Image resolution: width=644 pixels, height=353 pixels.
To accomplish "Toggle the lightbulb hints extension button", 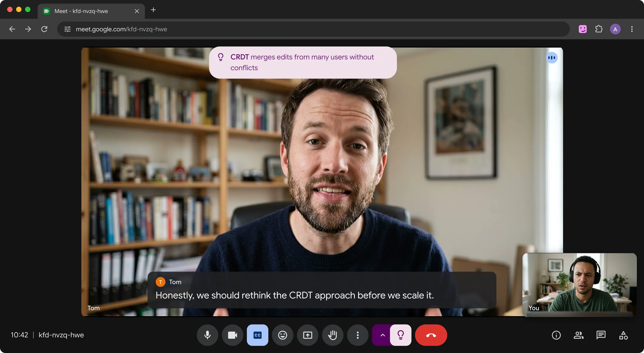I will [401, 335].
